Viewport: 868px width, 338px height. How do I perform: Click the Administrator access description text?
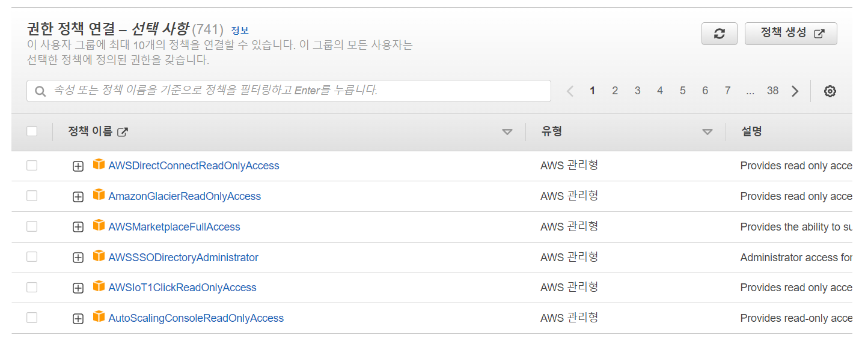click(x=796, y=258)
